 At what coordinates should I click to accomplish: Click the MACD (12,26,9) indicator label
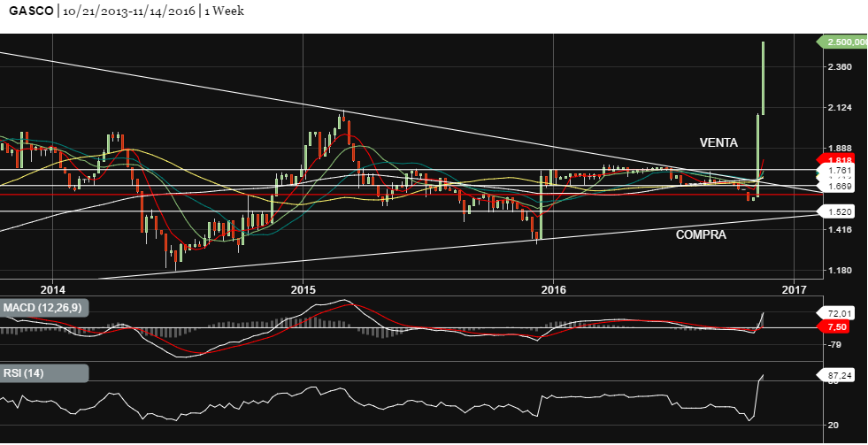click(x=43, y=308)
